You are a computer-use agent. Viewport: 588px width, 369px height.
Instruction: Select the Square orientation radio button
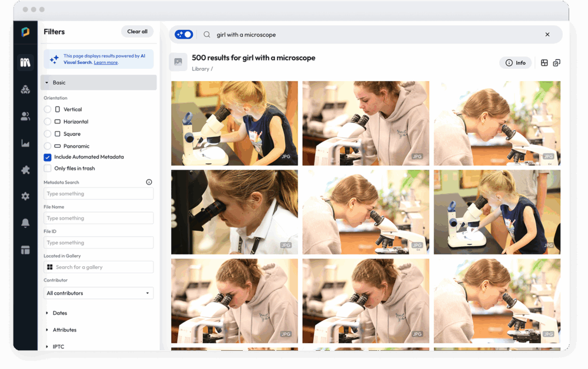(x=47, y=134)
